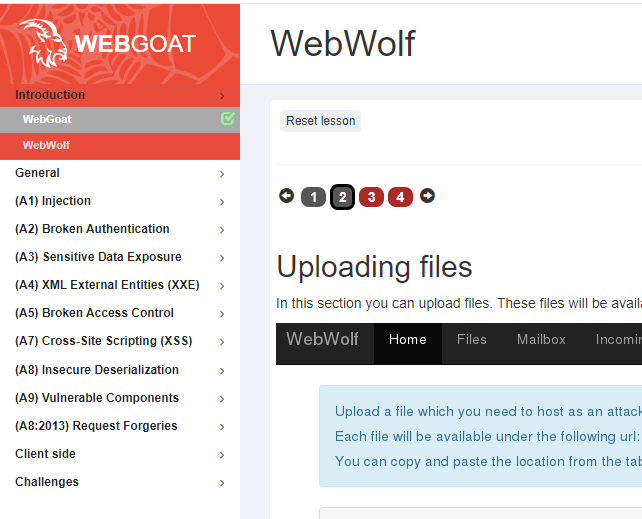Image resolution: width=642 pixels, height=519 pixels.
Task: Expand (A8) Insecure Deserialization category
Action: click(120, 370)
